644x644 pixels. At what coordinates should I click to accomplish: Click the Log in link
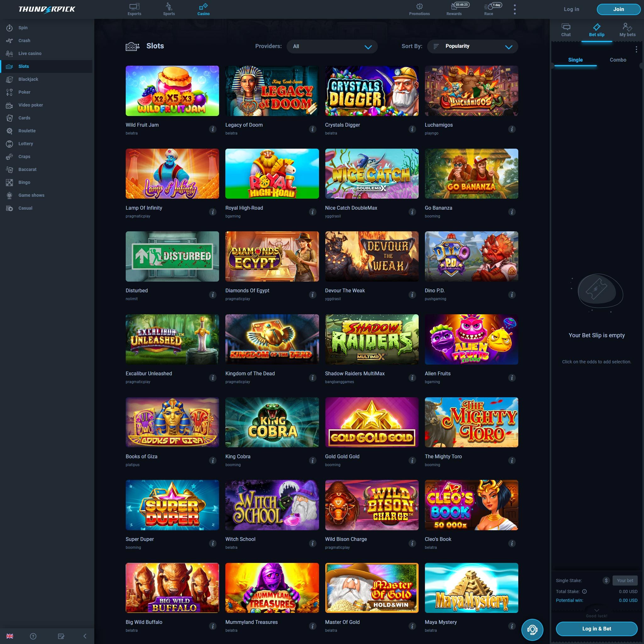[571, 9]
